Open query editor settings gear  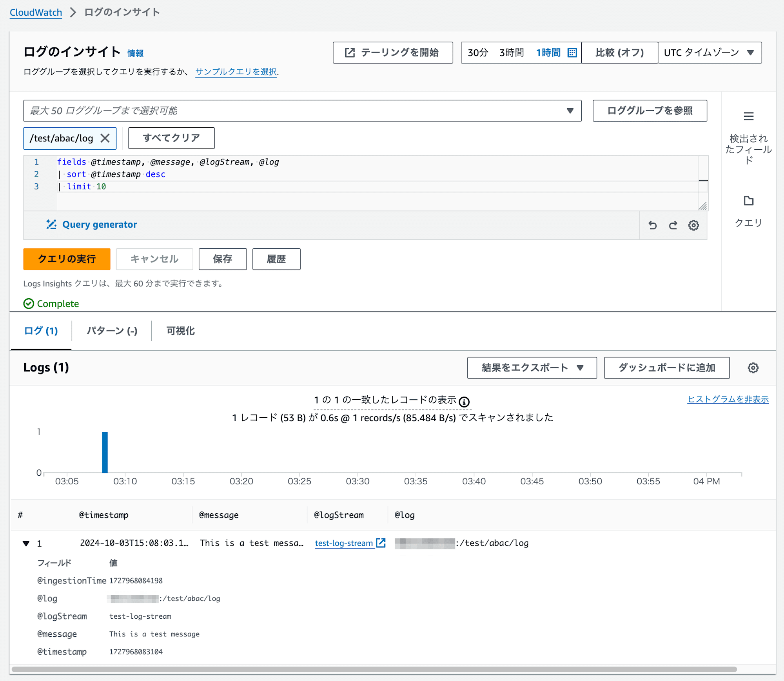[x=693, y=225]
